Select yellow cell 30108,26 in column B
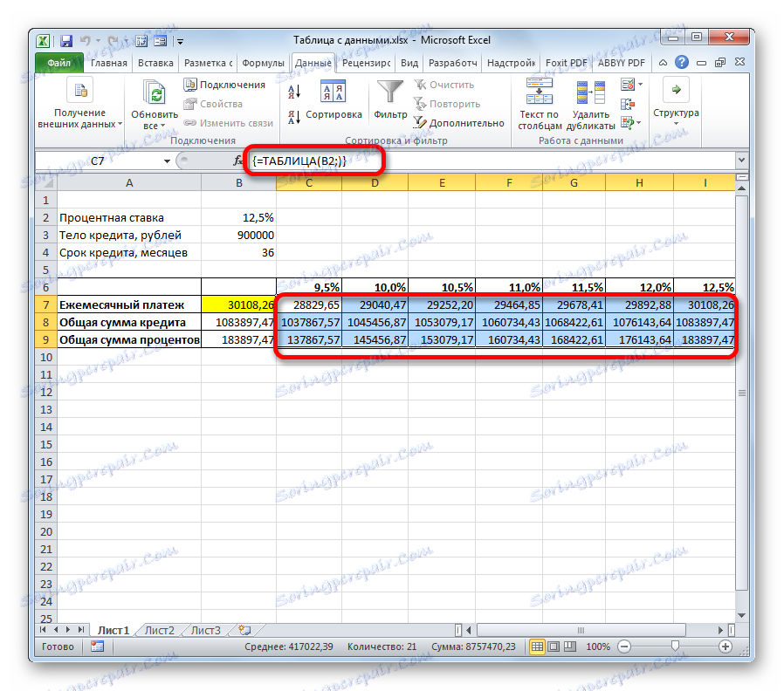This screenshot has height=691, width=784. pyautogui.click(x=238, y=304)
